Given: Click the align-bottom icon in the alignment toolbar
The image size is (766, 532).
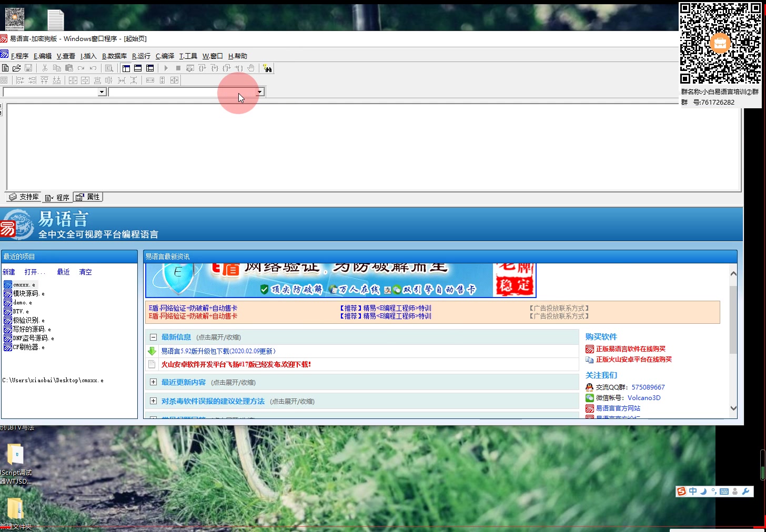Looking at the screenshot, I should click(57, 80).
